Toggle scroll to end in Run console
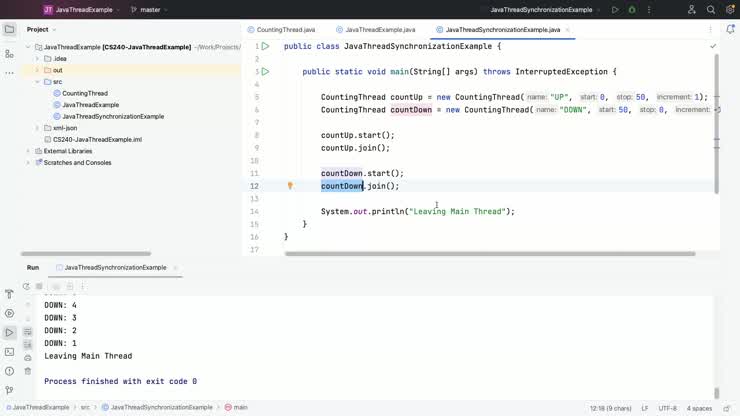The image size is (740, 416). pos(28,344)
